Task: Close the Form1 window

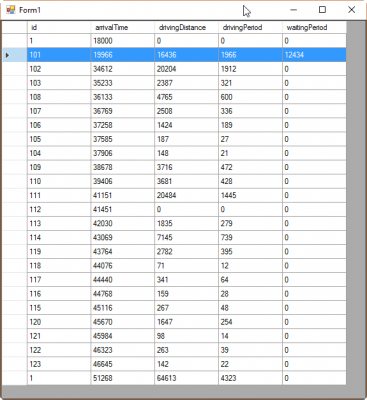Action: pos(351,10)
